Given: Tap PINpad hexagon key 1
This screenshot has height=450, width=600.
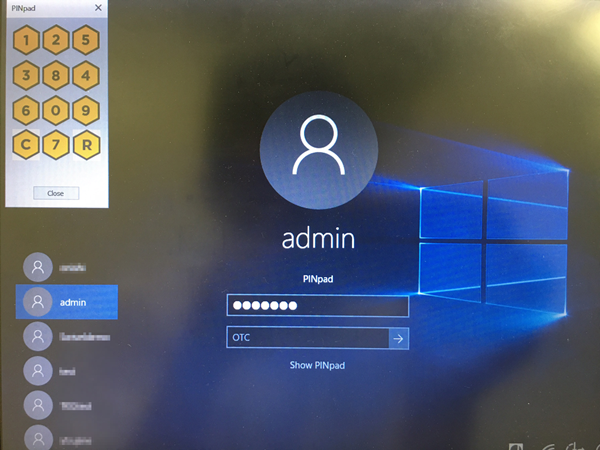Looking at the screenshot, I should pyautogui.click(x=26, y=40).
